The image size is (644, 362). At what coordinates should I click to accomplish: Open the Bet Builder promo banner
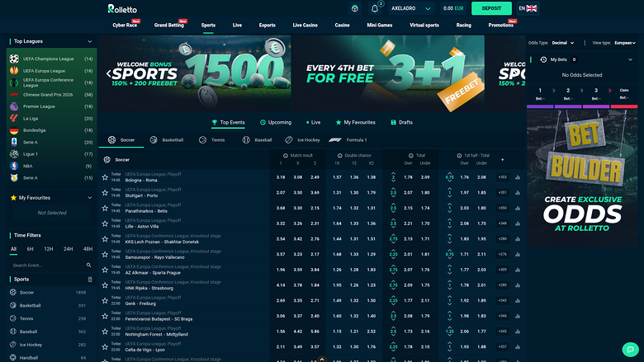(582, 178)
